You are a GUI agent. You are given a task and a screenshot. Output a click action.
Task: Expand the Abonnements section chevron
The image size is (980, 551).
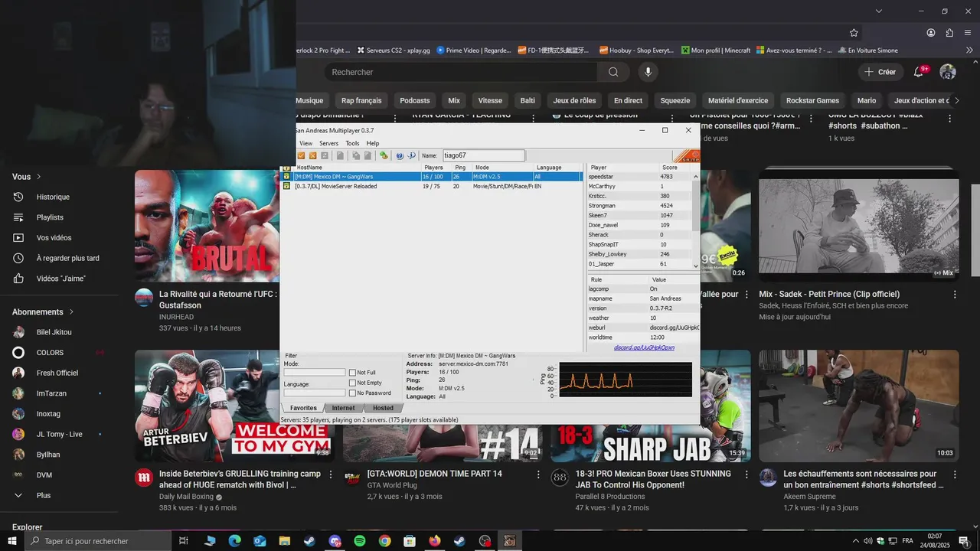(72, 312)
